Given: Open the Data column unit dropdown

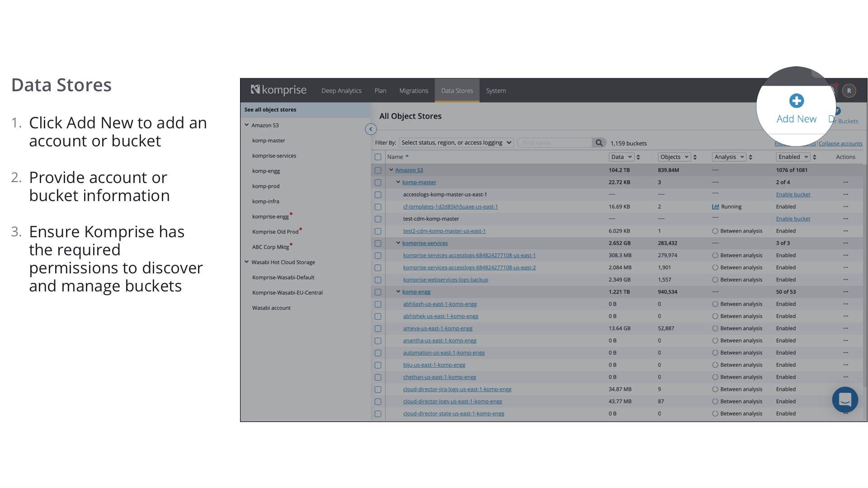Looking at the screenshot, I should 621,157.
